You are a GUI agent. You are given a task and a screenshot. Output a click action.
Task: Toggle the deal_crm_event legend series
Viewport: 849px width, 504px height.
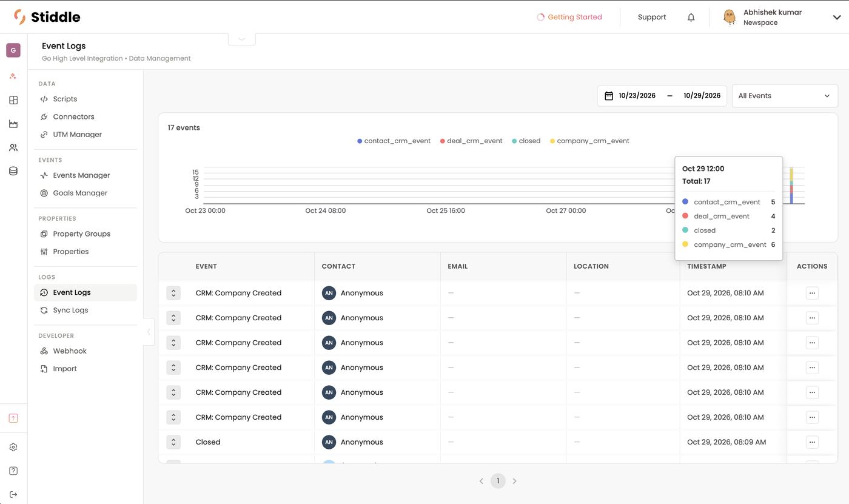coord(471,141)
